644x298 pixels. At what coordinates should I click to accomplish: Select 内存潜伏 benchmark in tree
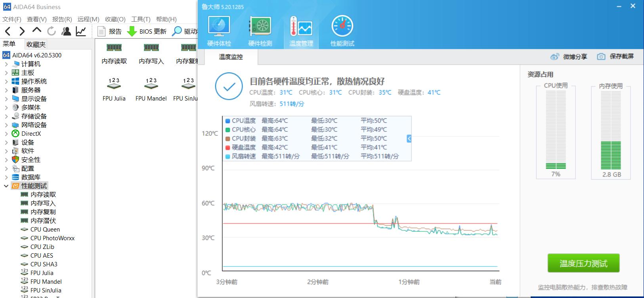[38, 220]
